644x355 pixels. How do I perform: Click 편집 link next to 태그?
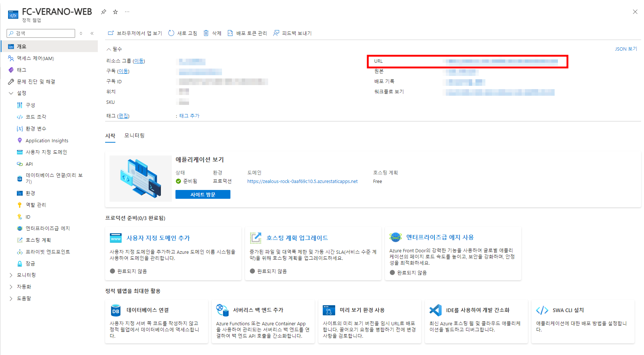point(123,116)
